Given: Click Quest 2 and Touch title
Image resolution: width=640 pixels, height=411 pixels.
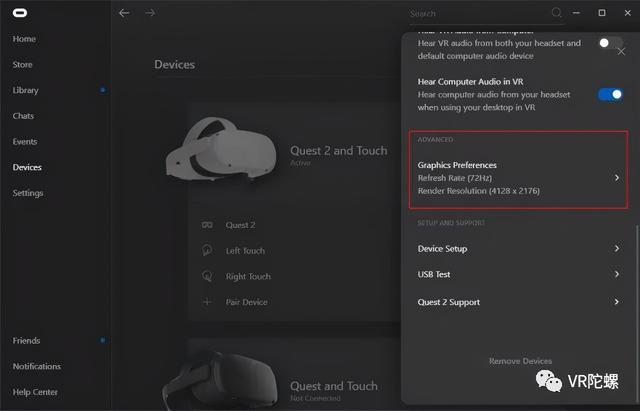Looking at the screenshot, I should click(339, 151).
